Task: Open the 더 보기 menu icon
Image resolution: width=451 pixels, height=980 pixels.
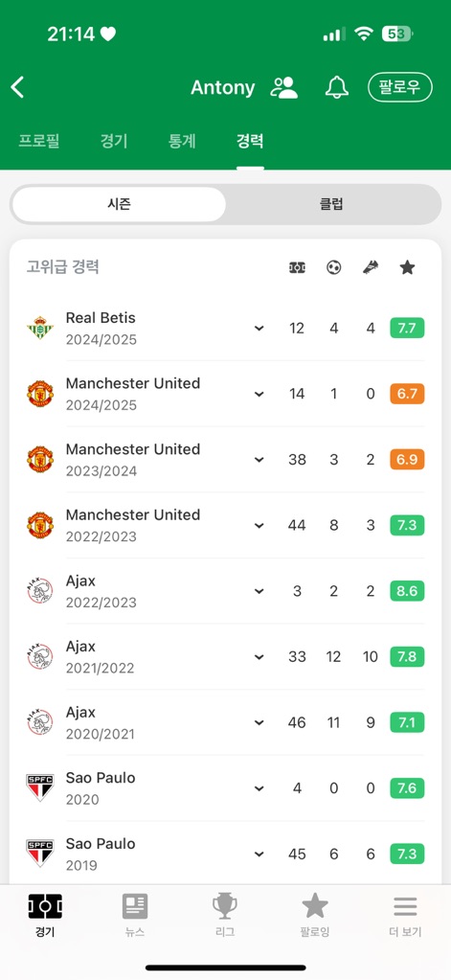Action: (x=405, y=906)
